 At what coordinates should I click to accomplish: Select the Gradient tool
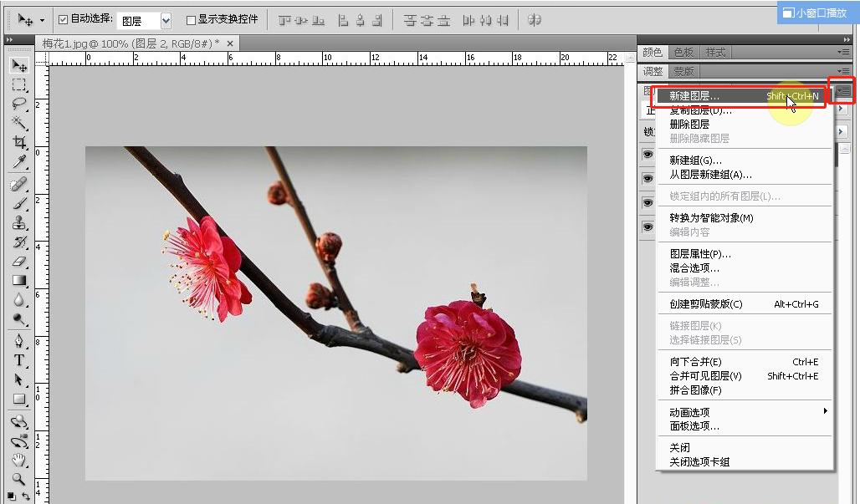click(18, 281)
